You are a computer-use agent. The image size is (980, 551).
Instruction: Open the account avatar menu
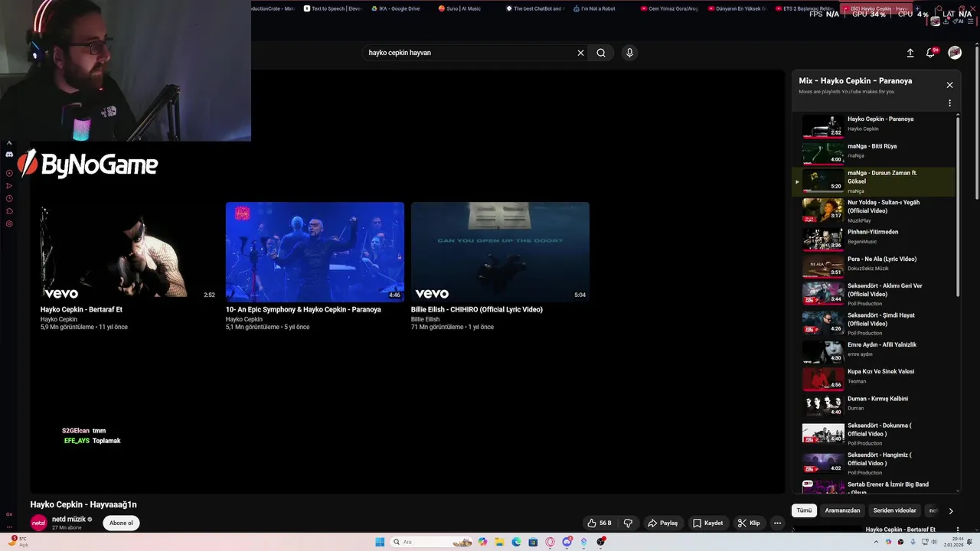click(955, 52)
